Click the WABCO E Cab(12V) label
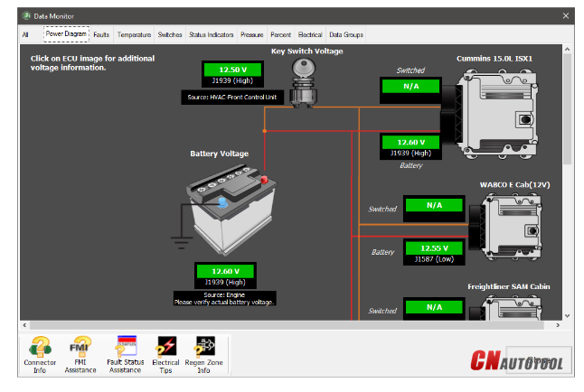 514,184
